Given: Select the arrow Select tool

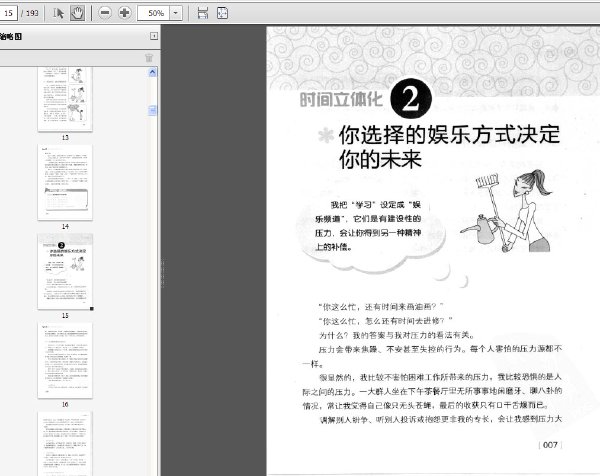Looking at the screenshot, I should tap(58, 13).
